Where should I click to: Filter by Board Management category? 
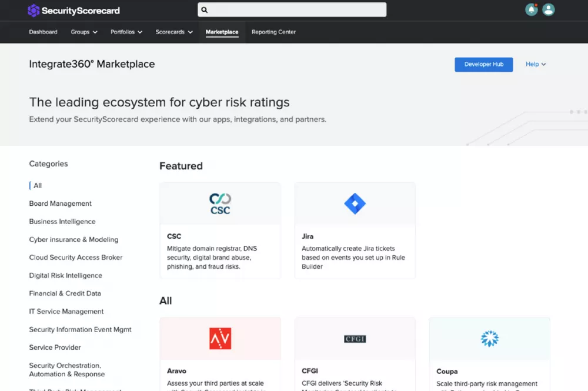click(x=61, y=203)
